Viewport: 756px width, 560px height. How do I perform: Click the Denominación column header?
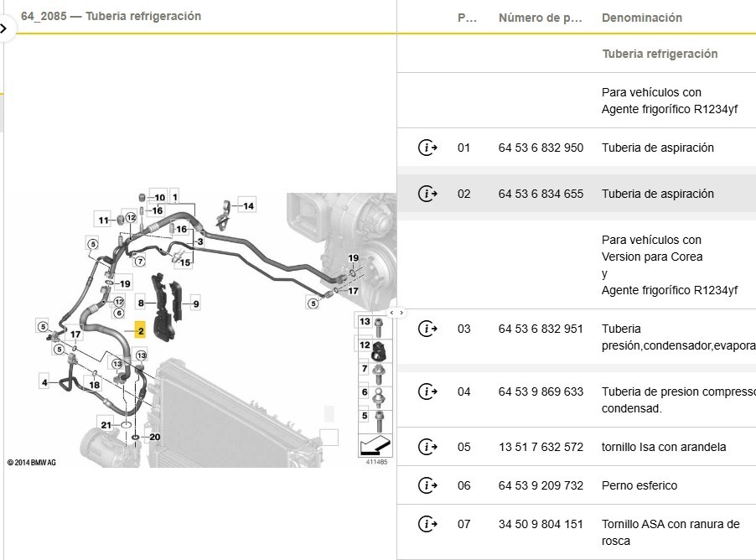point(641,18)
